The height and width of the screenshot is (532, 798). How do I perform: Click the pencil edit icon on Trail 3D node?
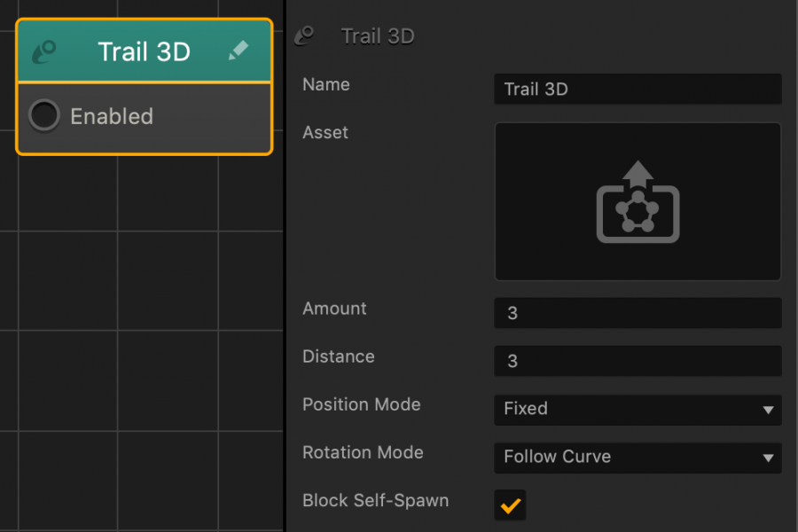pyautogui.click(x=239, y=51)
